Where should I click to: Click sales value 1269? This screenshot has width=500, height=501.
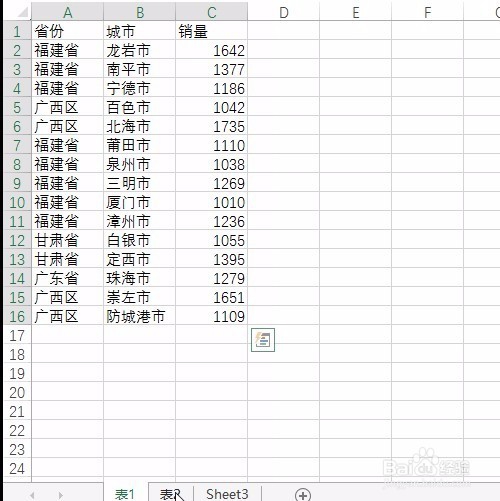coord(212,183)
